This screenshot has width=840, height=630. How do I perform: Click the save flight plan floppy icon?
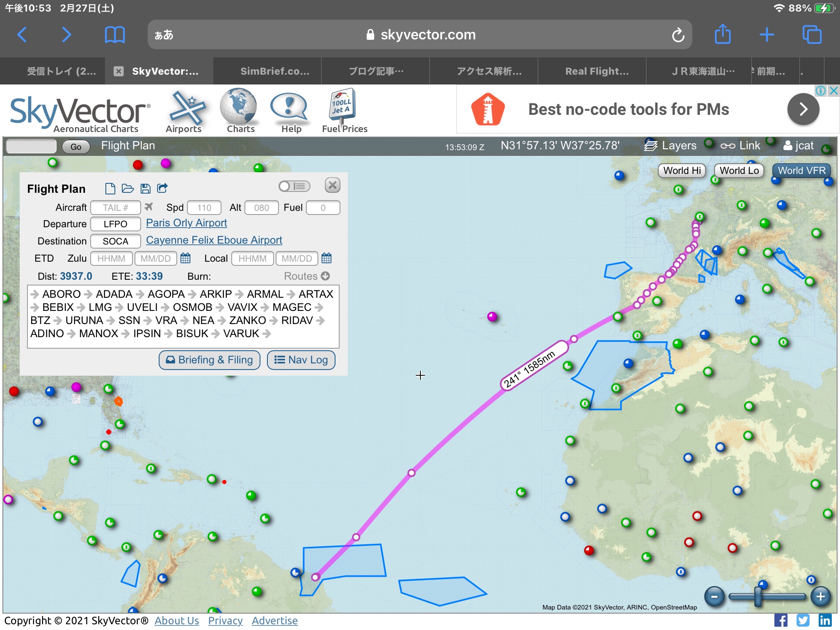145,188
